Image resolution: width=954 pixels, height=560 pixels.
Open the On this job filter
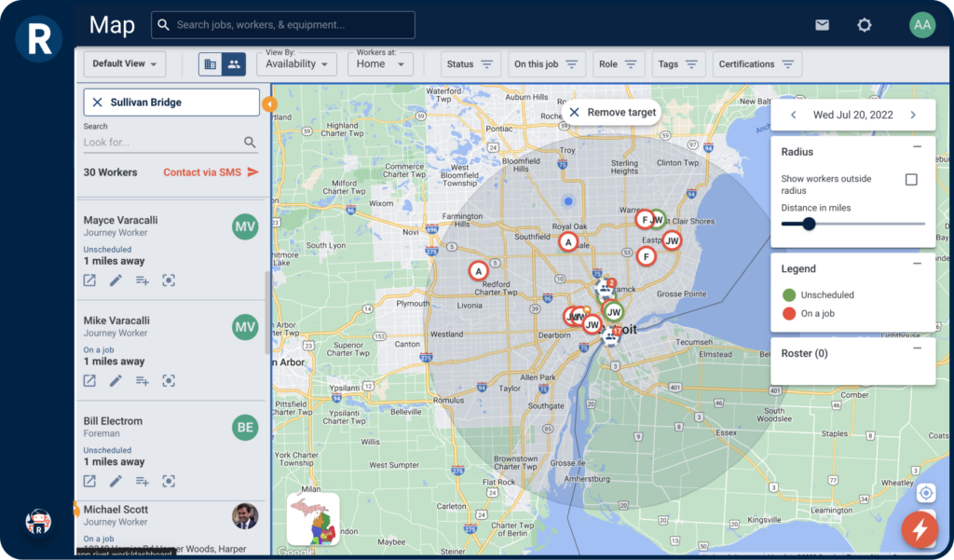click(546, 64)
